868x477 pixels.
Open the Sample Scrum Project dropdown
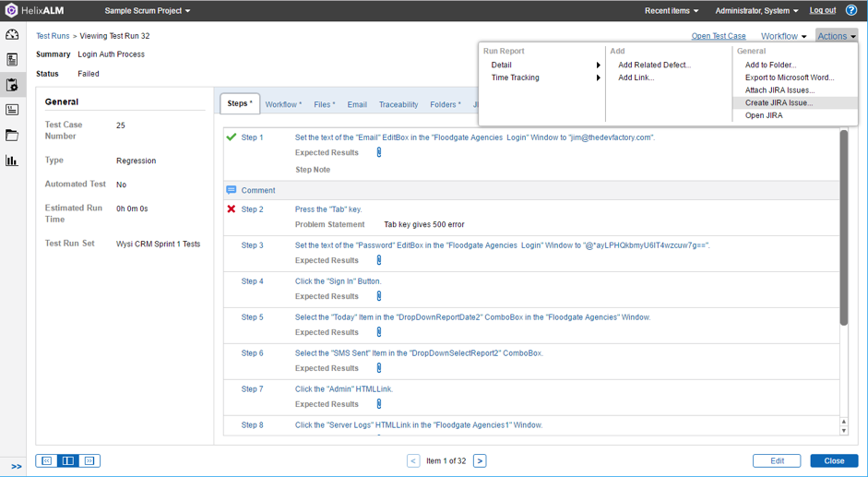[148, 11]
